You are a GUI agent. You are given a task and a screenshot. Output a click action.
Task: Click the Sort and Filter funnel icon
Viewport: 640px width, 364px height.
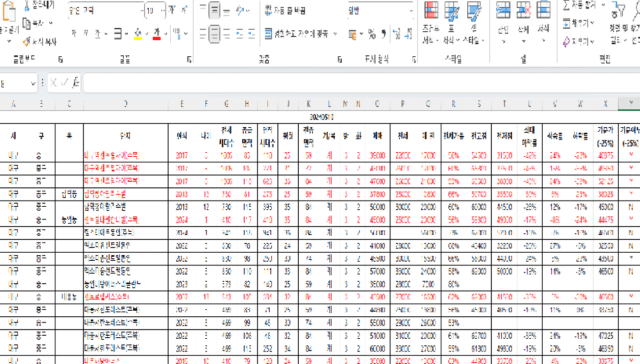[618, 10]
